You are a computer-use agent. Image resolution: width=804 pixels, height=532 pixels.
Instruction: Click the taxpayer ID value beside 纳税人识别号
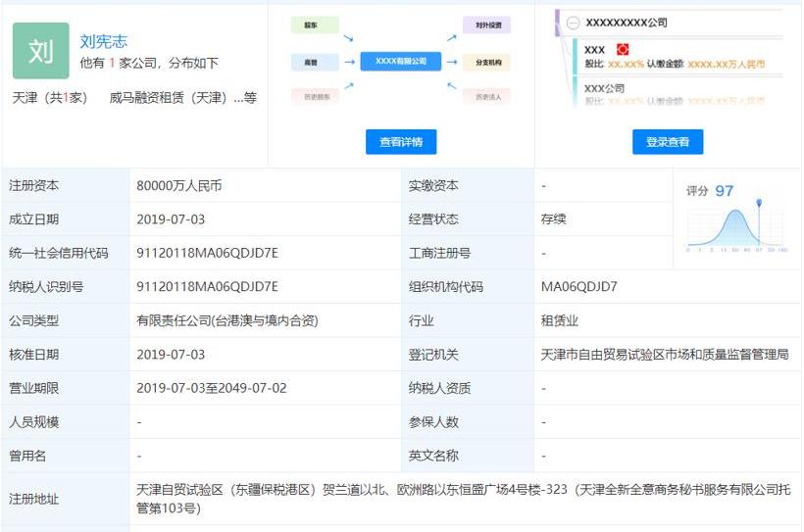207,287
